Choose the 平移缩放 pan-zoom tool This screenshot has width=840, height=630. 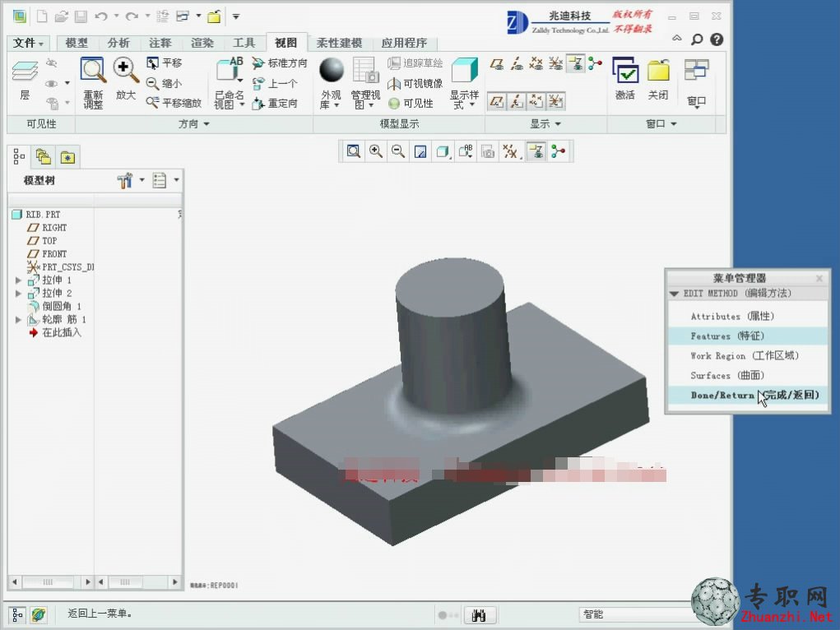[174, 103]
